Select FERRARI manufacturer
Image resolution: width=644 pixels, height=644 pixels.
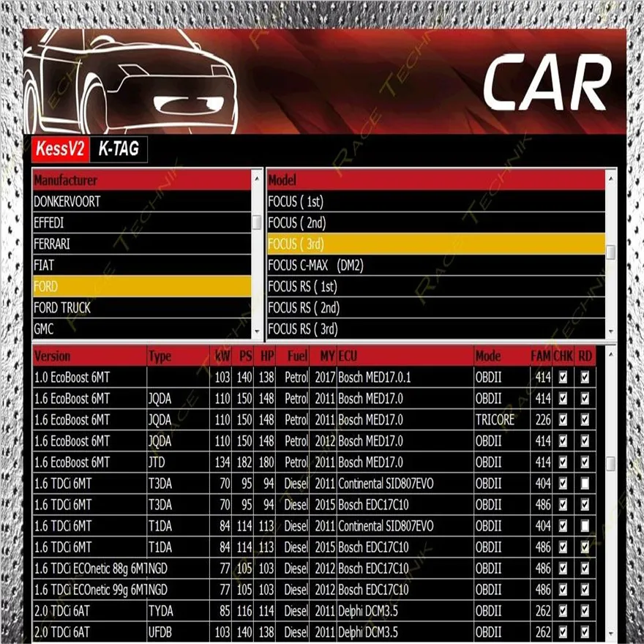[142, 244]
